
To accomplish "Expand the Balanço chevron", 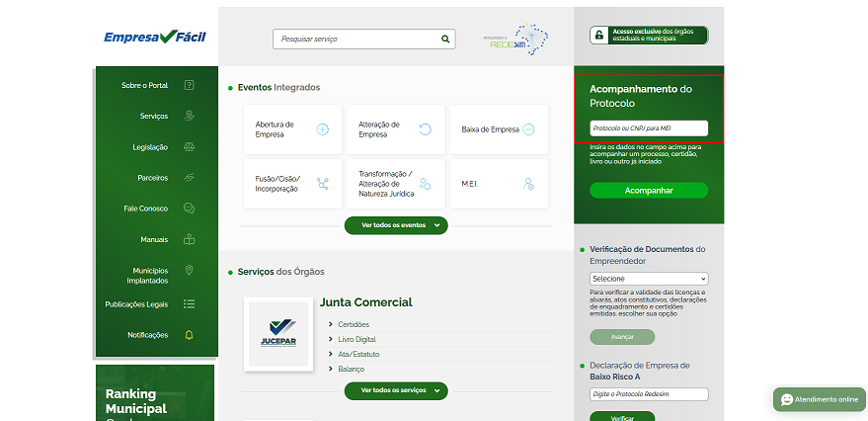I will 331,369.
